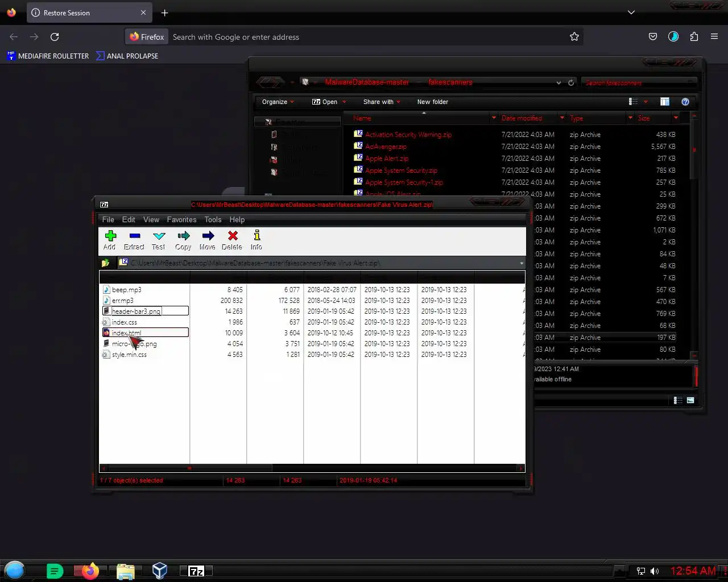Select err.mp3 in the archive list
The width and height of the screenshot is (728, 582).
(x=123, y=301)
